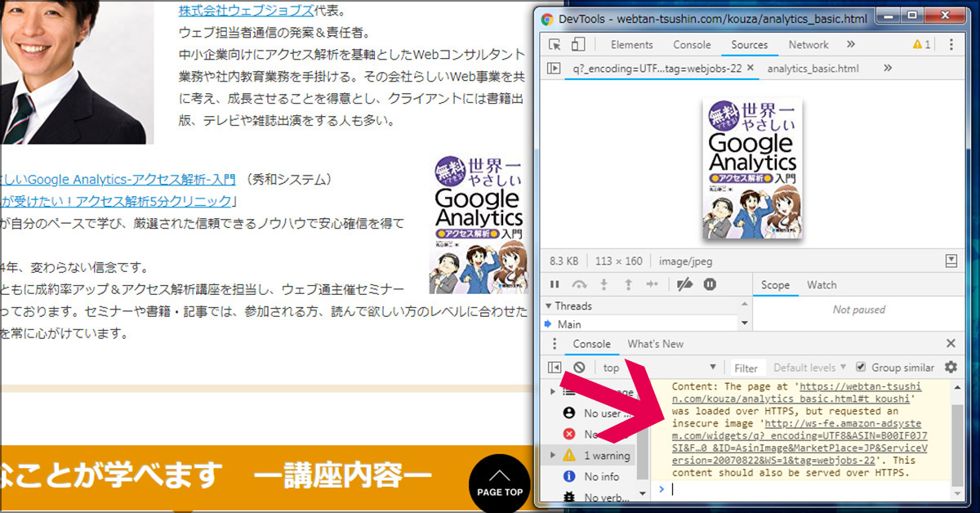Expand the 1 warning sidebar group
The image size is (980, 513).
554,455
